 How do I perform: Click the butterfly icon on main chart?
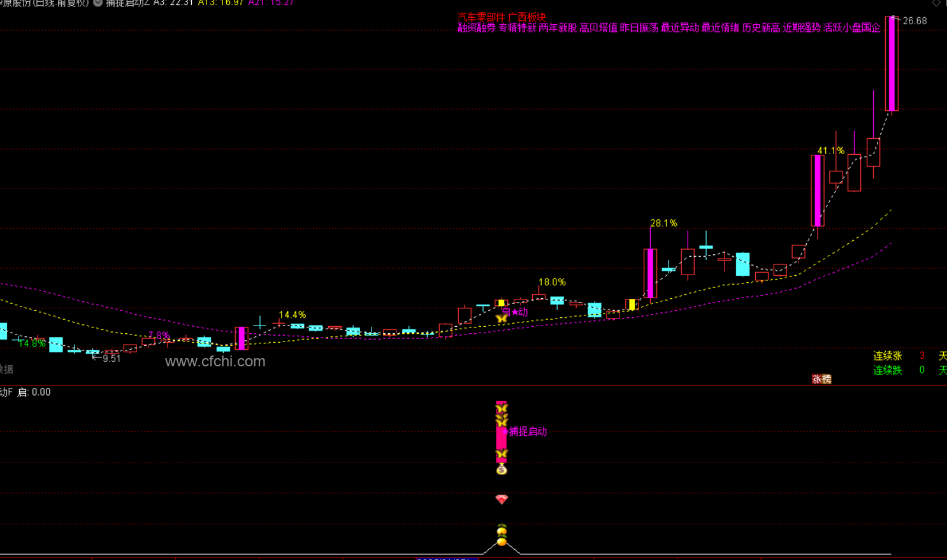point(502,319)
